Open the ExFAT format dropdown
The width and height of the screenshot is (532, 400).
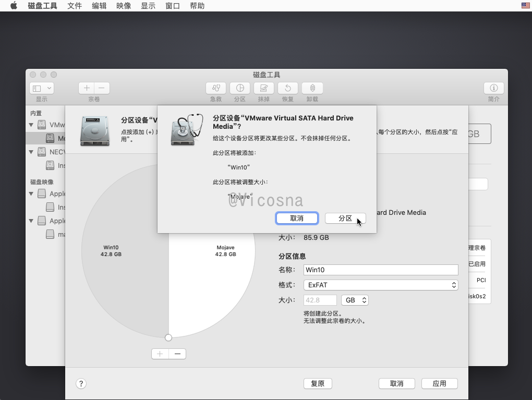click(381, 285)
